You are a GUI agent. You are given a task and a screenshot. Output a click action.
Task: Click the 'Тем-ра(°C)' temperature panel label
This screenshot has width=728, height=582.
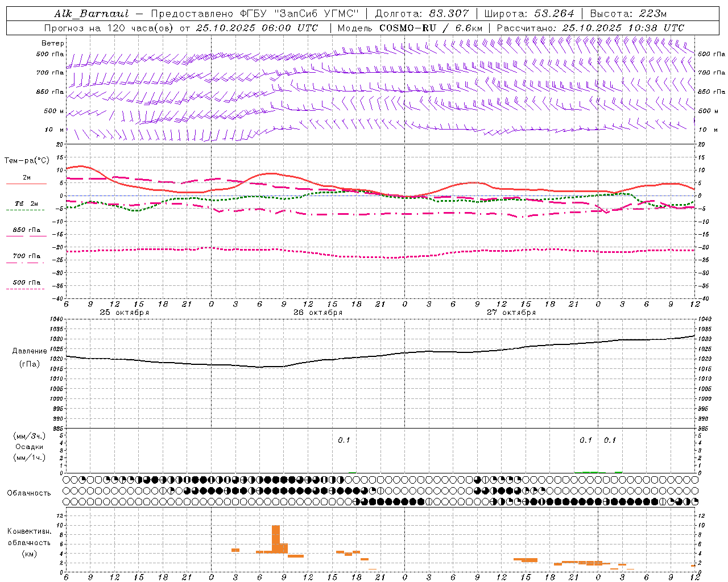[x=27, y=161]
